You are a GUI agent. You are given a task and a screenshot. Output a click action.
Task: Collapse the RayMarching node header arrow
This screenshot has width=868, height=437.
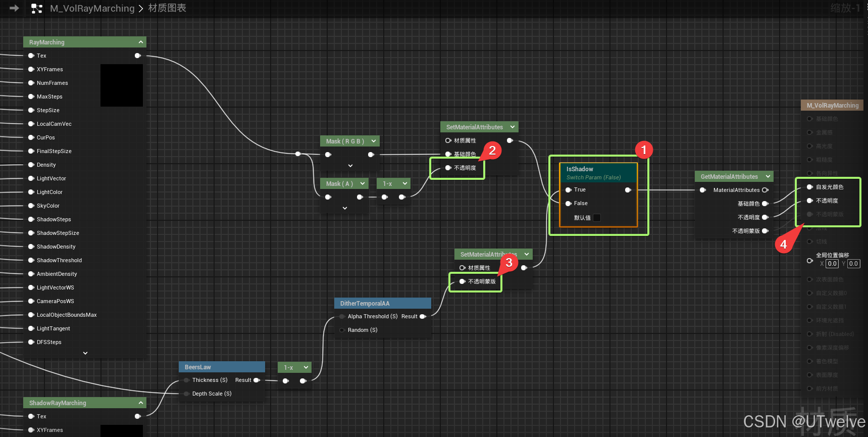click(x=141, y=42)
